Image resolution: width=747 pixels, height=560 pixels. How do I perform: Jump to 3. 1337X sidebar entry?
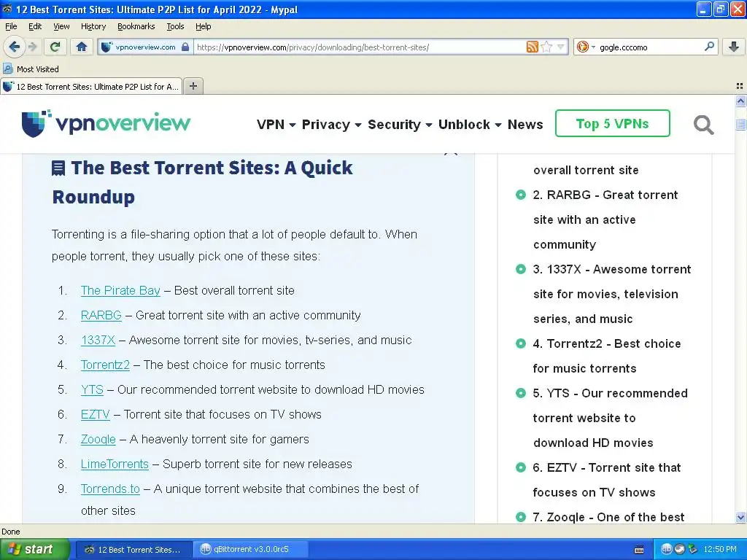[x=612, y=294]
